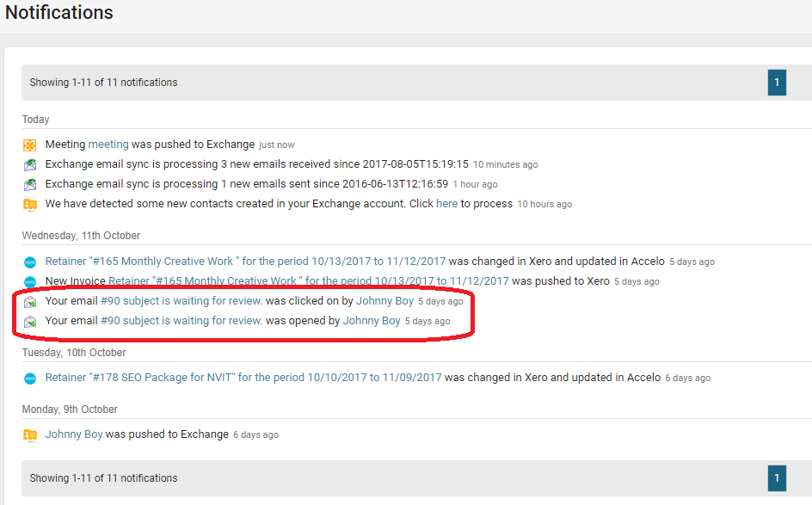Open Johnny Boy from the pushed-to-Exchange notification
Screen dimensions: 812x505
pyautogui.click(x=73, y=434)
